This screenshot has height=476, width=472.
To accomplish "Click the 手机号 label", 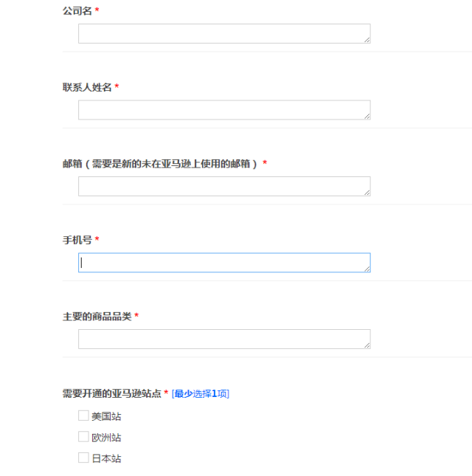I will coord(77,240).
